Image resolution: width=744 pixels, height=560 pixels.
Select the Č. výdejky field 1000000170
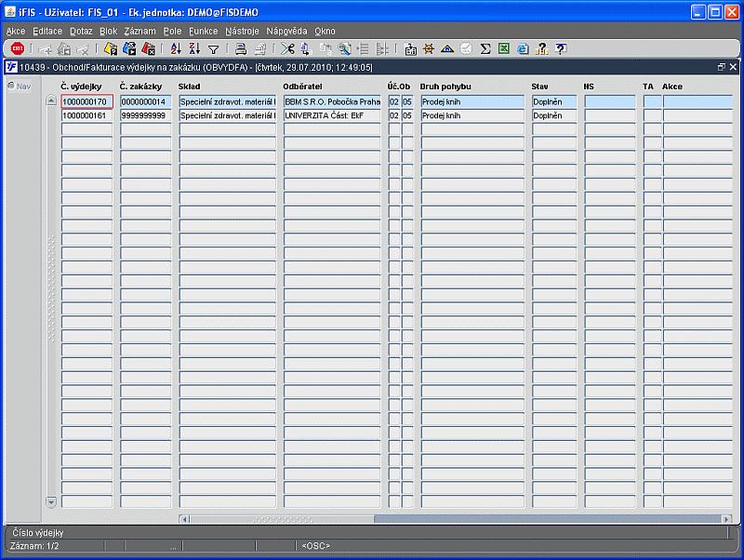click(86, 101)
